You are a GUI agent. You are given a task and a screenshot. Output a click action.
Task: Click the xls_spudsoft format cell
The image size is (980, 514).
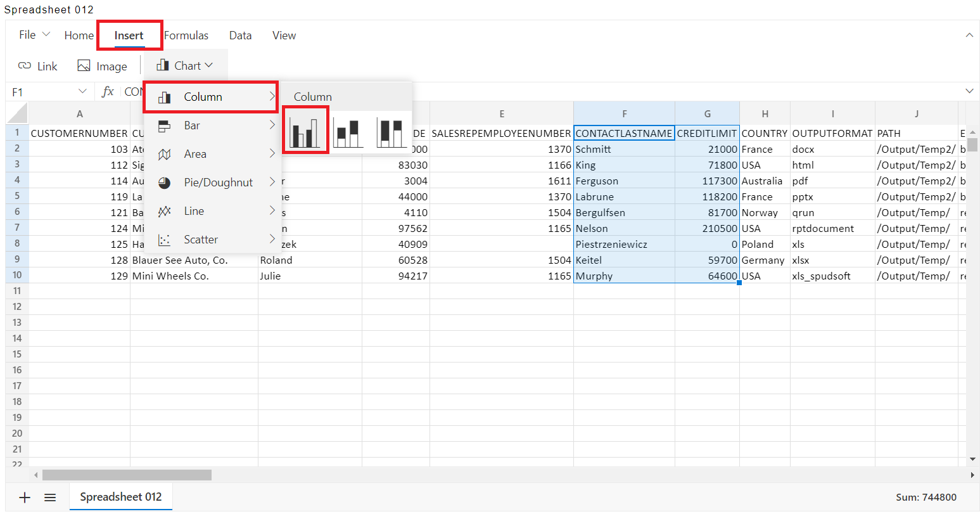pyautogui.click(x=832, y=276)
